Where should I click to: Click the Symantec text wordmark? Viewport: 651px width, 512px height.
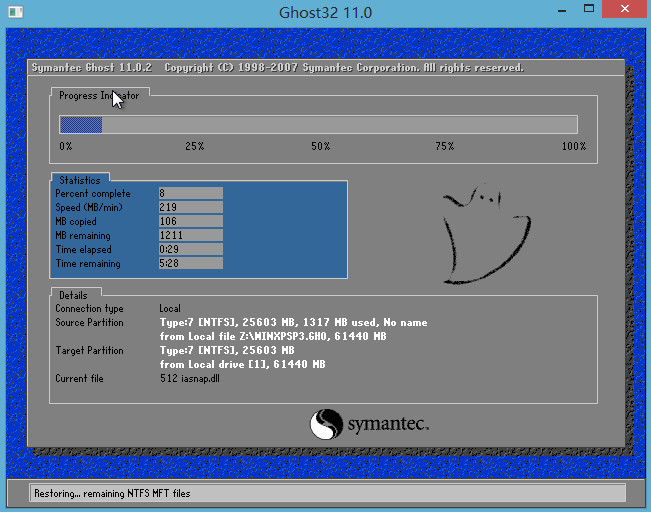388,426
